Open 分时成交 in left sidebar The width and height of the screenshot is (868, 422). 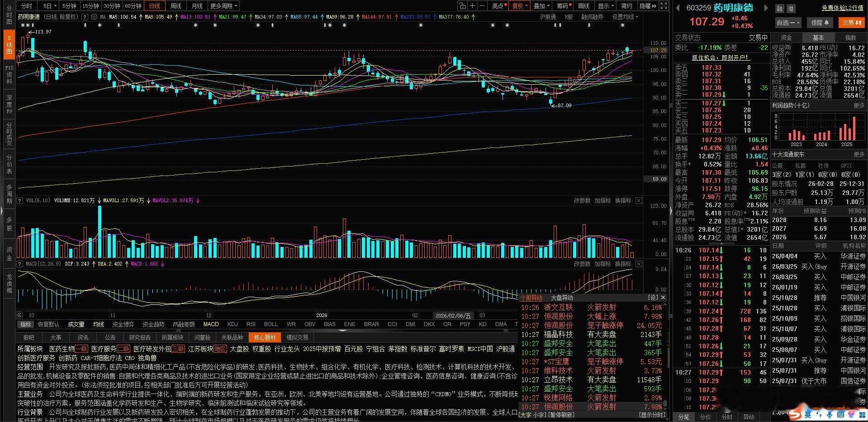click(x=9, y=134)
